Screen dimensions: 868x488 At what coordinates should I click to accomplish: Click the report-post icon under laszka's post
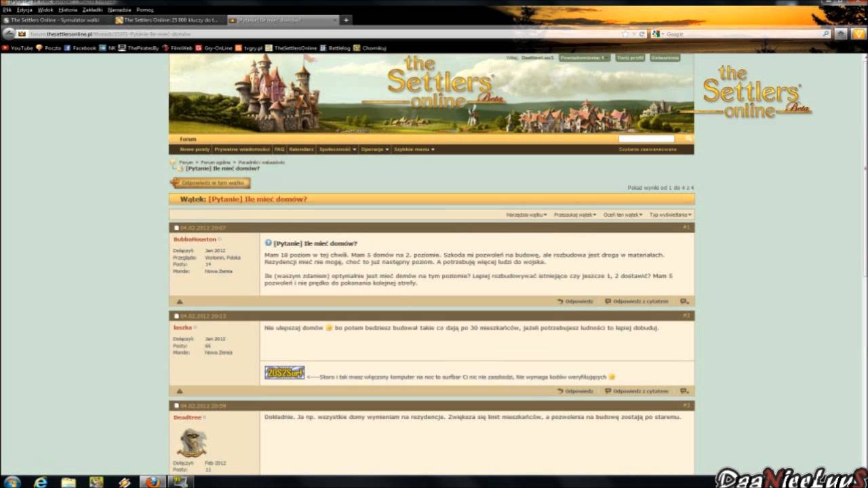coord(180,391)
